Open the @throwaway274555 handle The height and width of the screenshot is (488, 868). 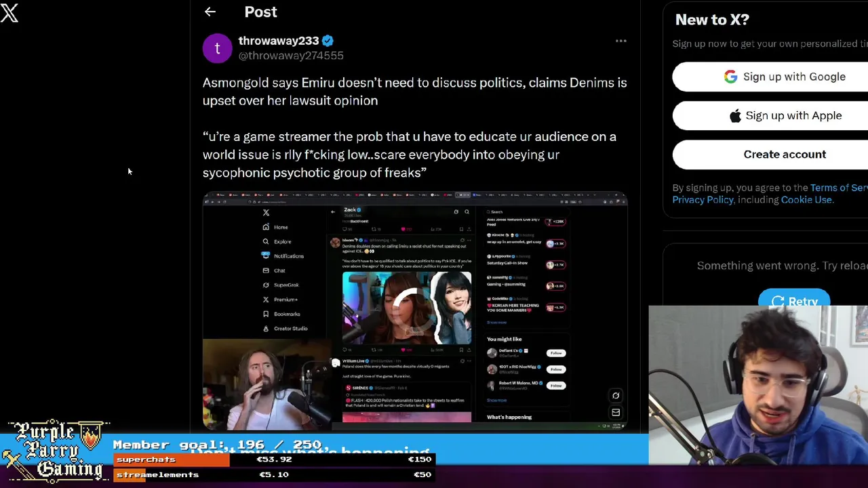(x=291, y=56)
